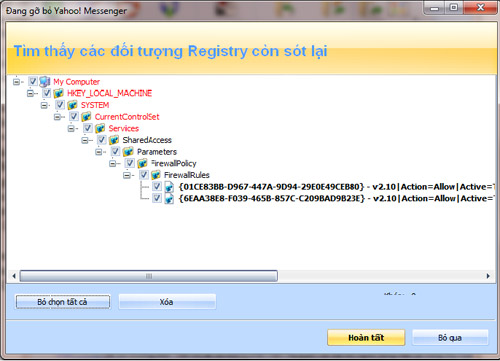Toggle the Services checkbox
Viewport: 500px width, 361px height.
click(x=88, y=128)
